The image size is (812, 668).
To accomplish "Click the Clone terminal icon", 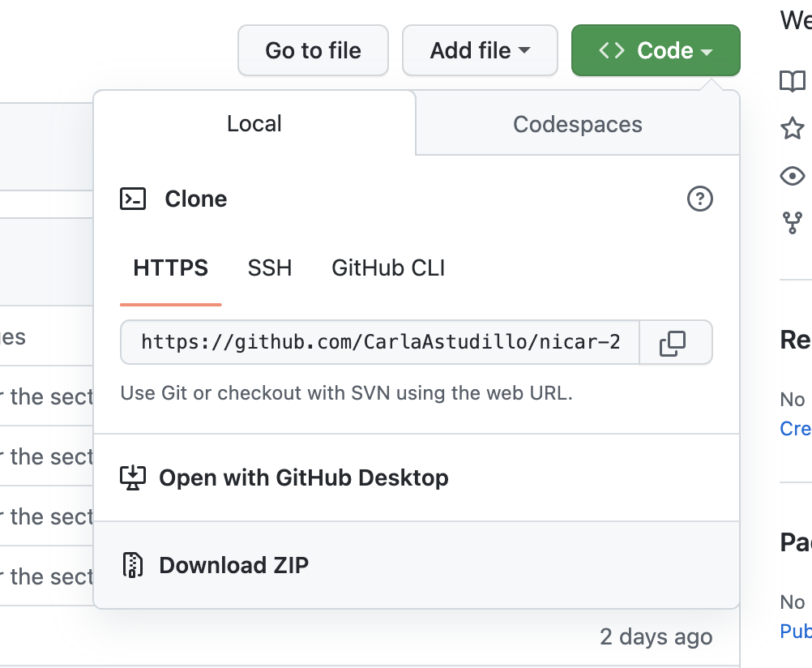I will click(x=133, y=199).
